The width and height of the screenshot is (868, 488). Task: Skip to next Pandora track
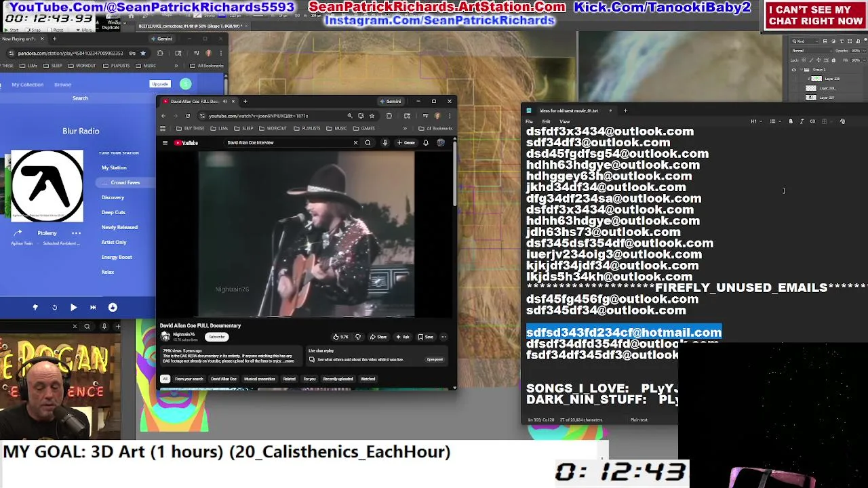(94, 307)
